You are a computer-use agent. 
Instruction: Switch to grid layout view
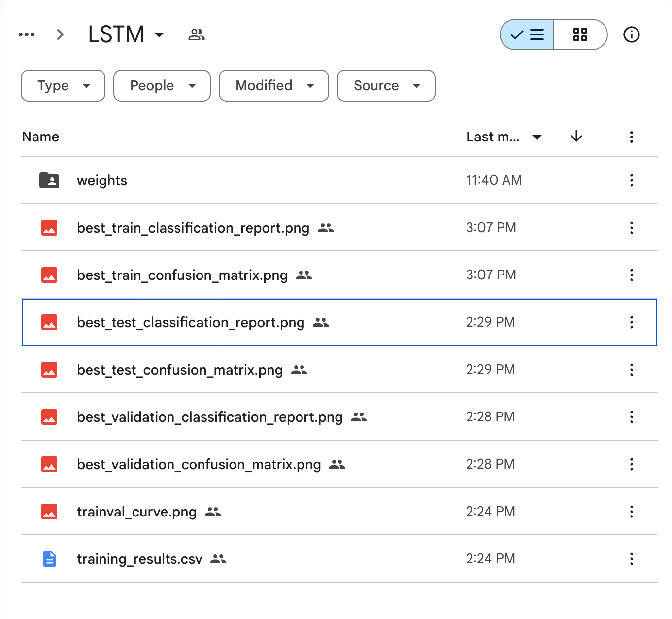pos(580,34)
